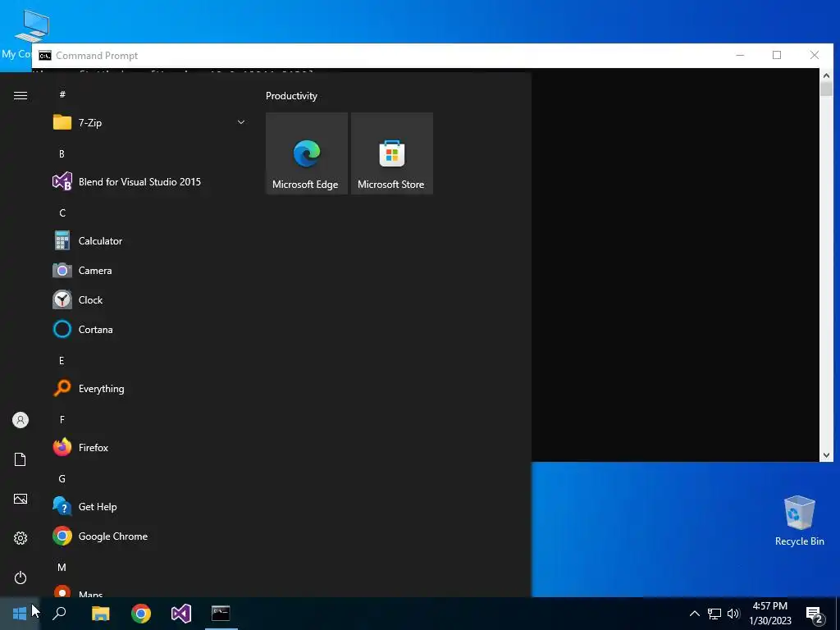Switch to Command Prompt on taskbar
This screenshot has height=630, width=840.
[221, 614]
